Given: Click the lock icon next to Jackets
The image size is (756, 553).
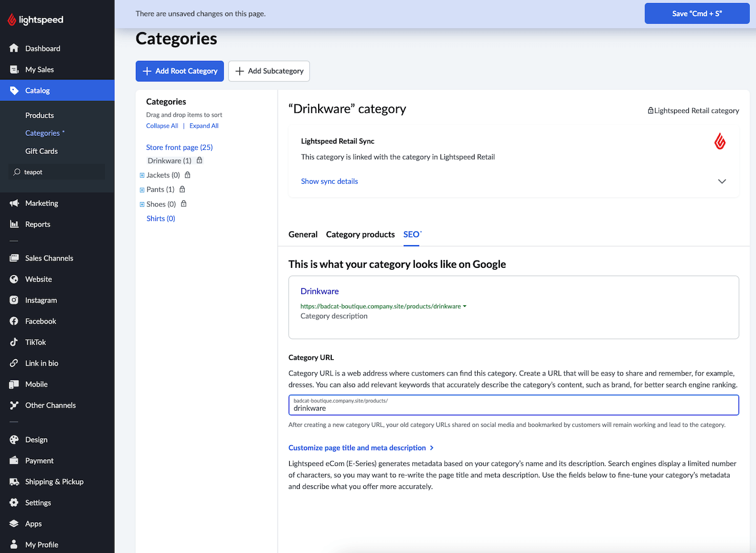Looking at the screenshot, I should click(187, 175).
